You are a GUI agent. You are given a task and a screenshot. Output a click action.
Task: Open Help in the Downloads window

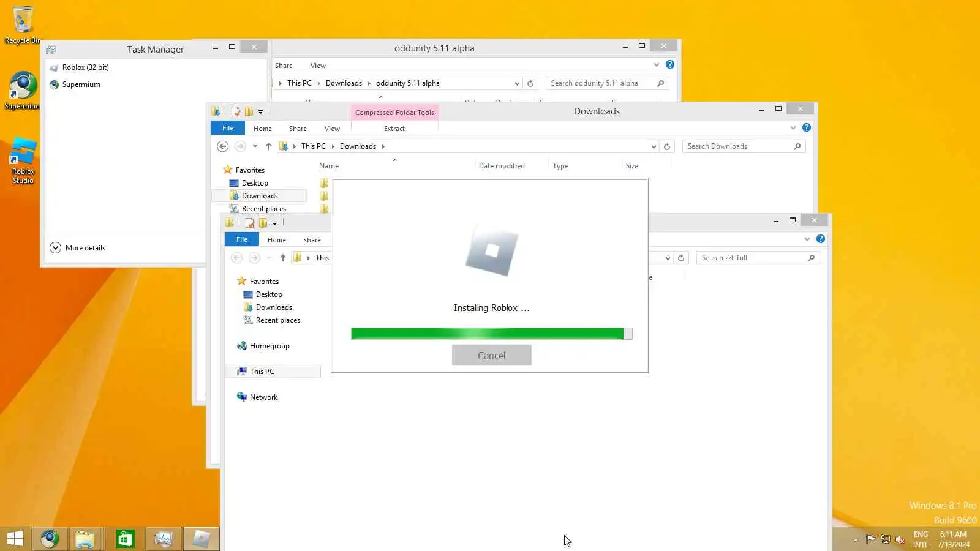(807, 127)
